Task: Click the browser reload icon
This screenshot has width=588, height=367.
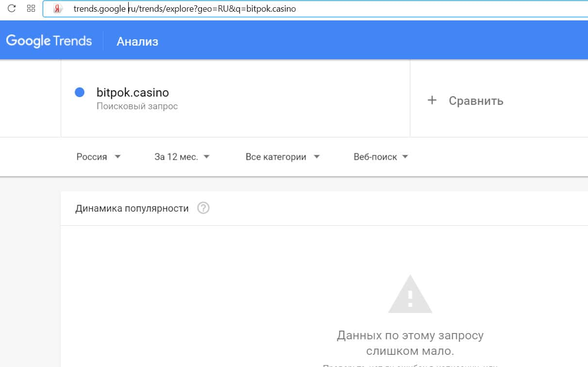Action: pyautogui.click(x=12, y=8)
